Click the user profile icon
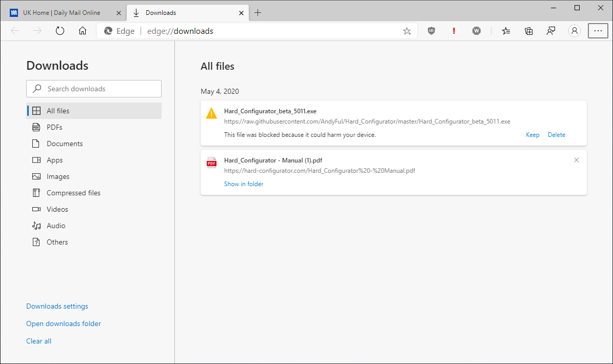 (x=575, y=31)
